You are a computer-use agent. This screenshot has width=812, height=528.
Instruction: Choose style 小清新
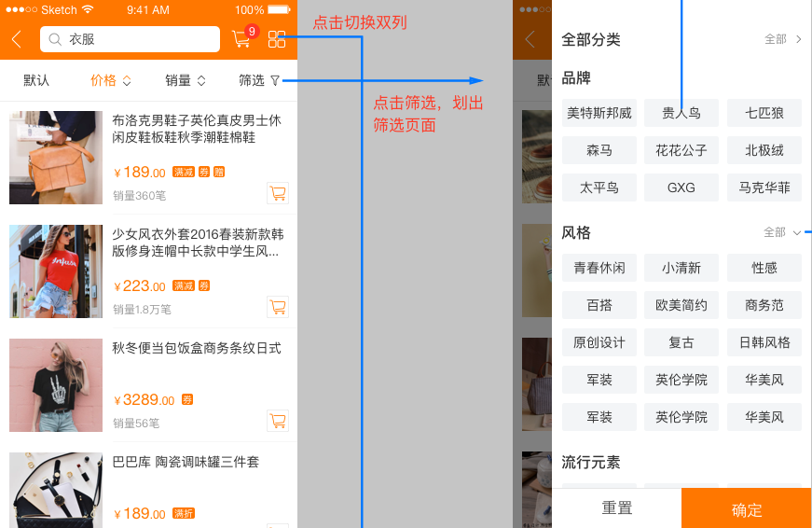681,268
